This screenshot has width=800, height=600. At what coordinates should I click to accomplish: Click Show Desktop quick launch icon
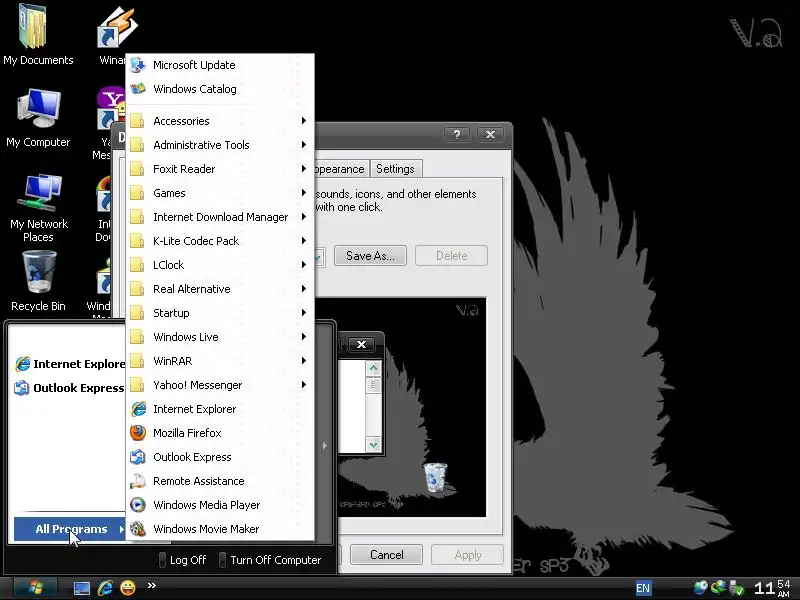pos(82,588)
